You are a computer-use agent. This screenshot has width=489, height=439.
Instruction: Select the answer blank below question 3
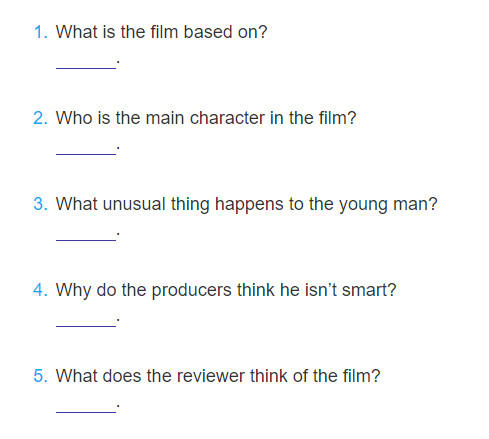[x=86, y=236]
